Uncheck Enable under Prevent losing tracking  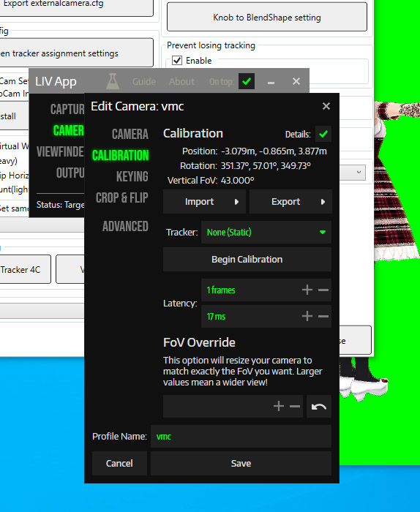177,61
